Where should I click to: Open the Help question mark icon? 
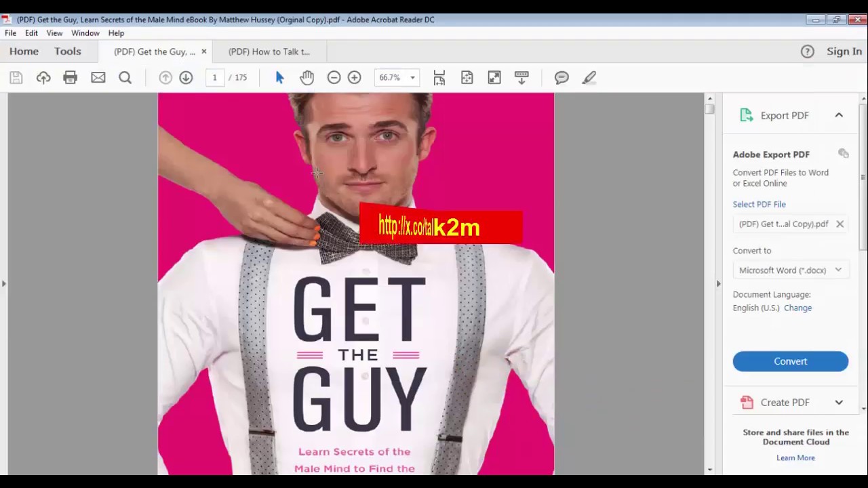807,52
